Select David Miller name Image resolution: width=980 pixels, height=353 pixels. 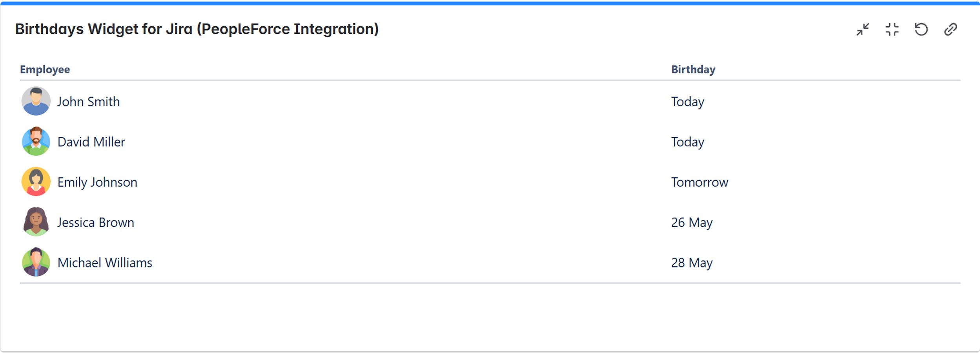click(91, 142)
